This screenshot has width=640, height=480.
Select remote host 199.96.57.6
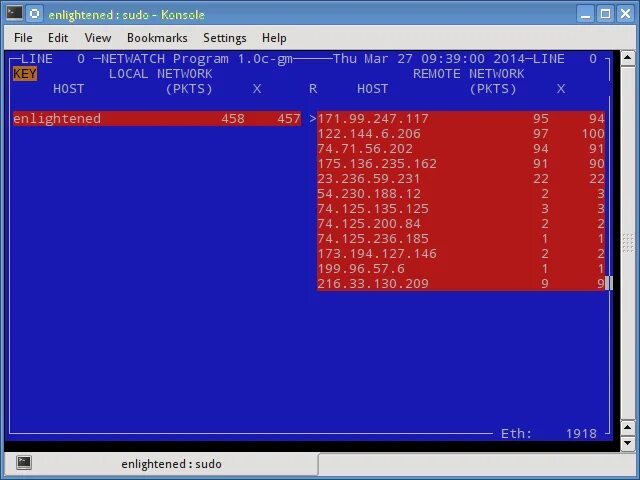point(461,269)
